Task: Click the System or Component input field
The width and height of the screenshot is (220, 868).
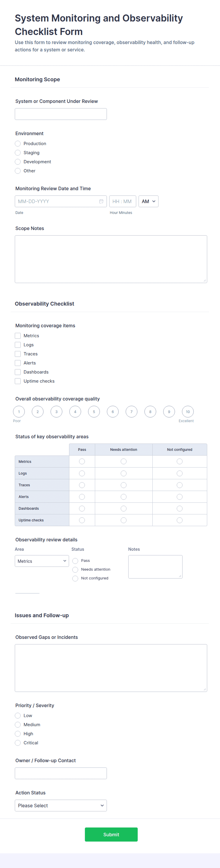Action: 61,114
